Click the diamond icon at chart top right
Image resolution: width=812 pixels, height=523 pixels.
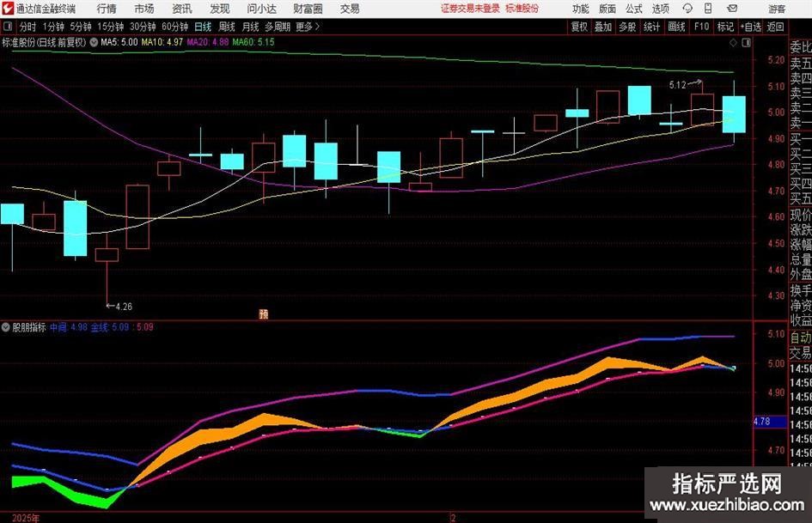733,43
